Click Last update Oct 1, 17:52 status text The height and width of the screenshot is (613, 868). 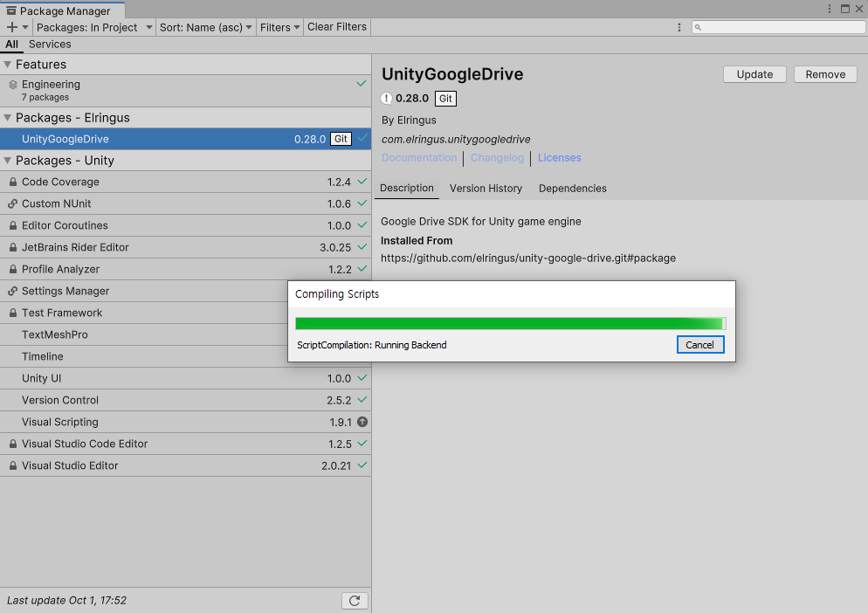click(x=66, y=601)
